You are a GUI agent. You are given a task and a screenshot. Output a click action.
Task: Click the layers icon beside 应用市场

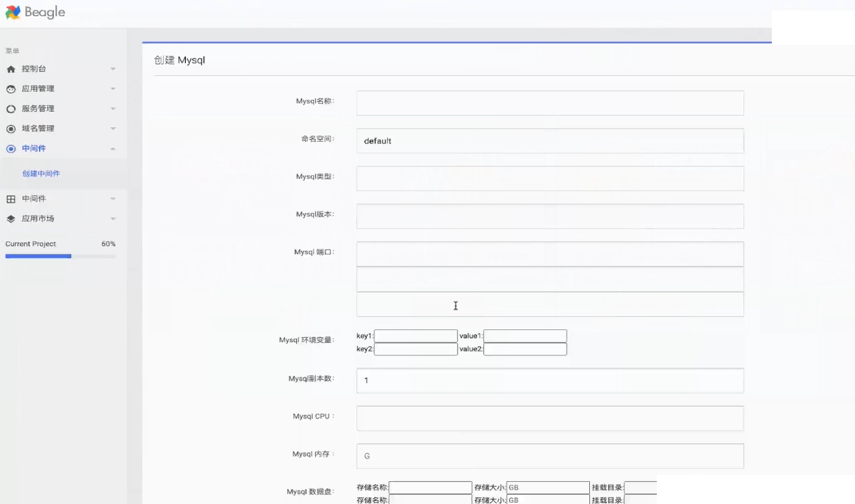click(x=10, y=219)
